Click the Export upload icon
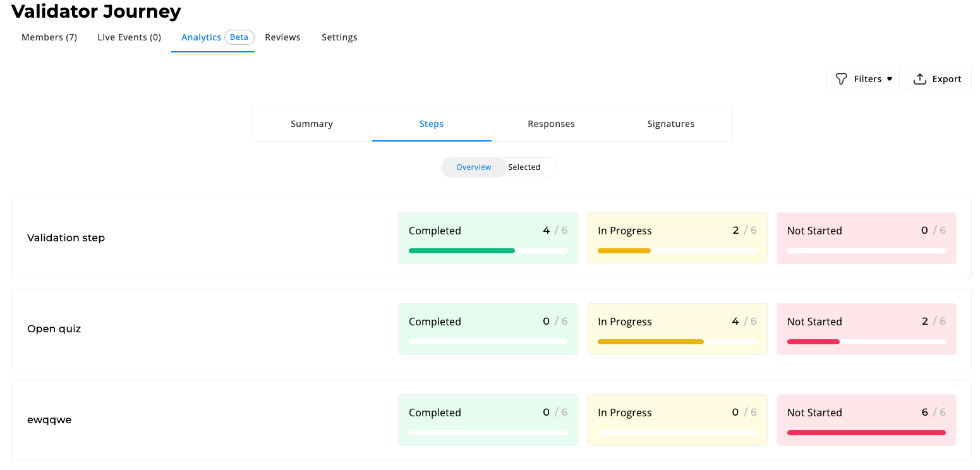Image resolution: width=980 pixels, height=470 pixels. coord(920,79)
